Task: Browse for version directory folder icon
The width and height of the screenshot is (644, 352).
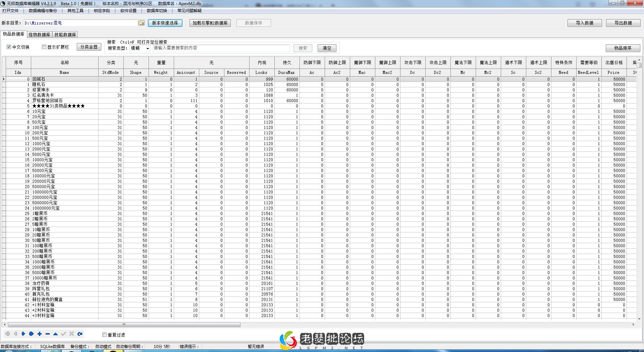Action: [x=141, y=23]
